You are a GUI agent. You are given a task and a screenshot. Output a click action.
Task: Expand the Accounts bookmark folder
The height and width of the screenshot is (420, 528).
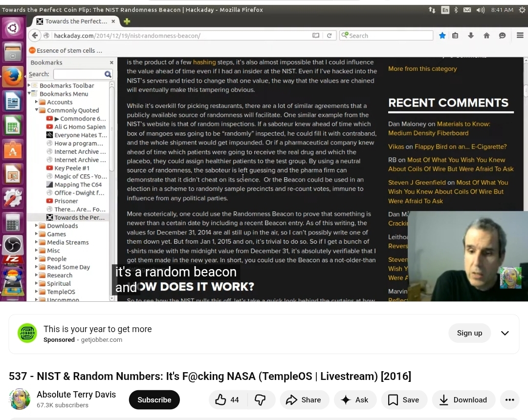click(36, 102)
